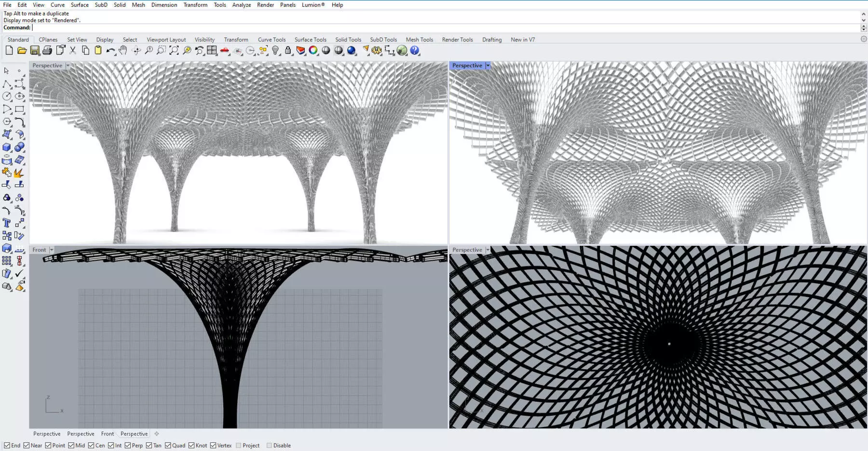Toggle the Knot object snap checkbox
This screenshot has height=451, width=868.
point(191,446)
